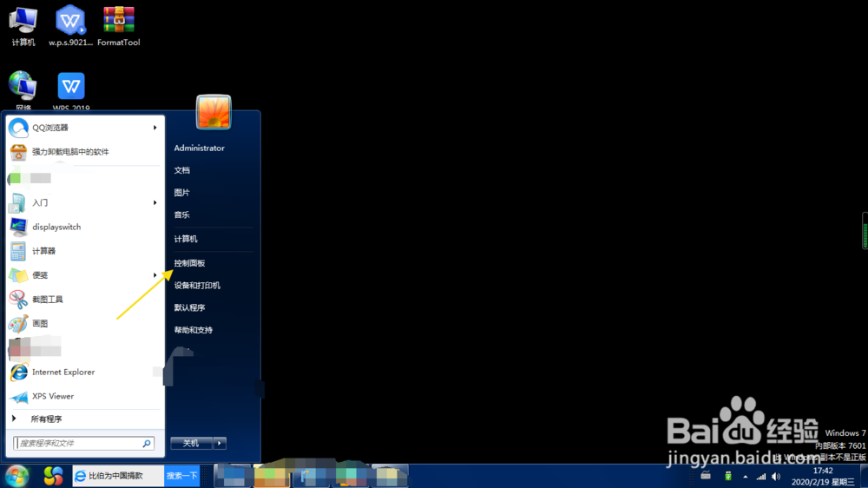Click the Show desktop strip at taskbar end

pyautogui.click(x=864, y=477)
